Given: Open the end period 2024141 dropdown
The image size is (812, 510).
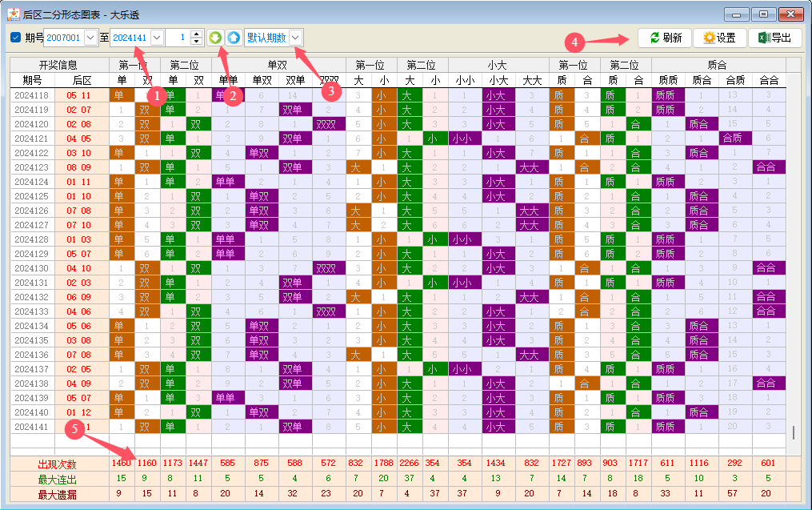Looking at the screenshot, I should coord(157,38).
